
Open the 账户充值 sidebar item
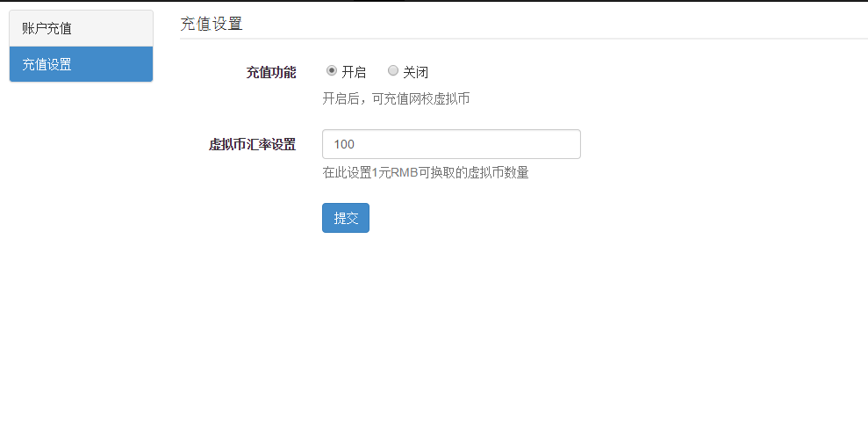coord(81,28)
